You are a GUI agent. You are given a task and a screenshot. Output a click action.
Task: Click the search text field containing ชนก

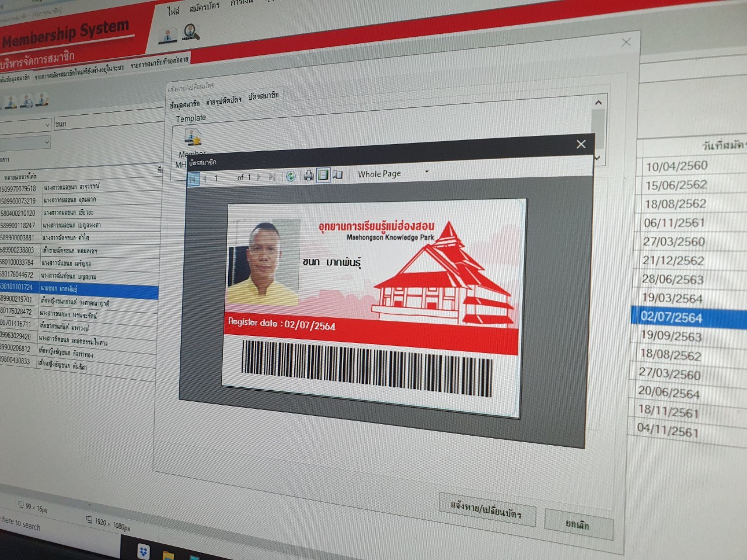point(105,121)
